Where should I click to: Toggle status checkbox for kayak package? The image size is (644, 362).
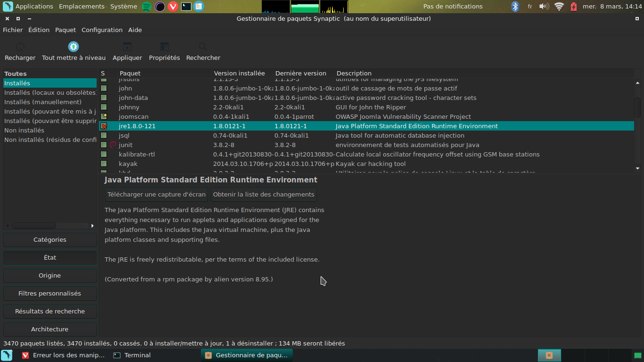click(104, 164)
